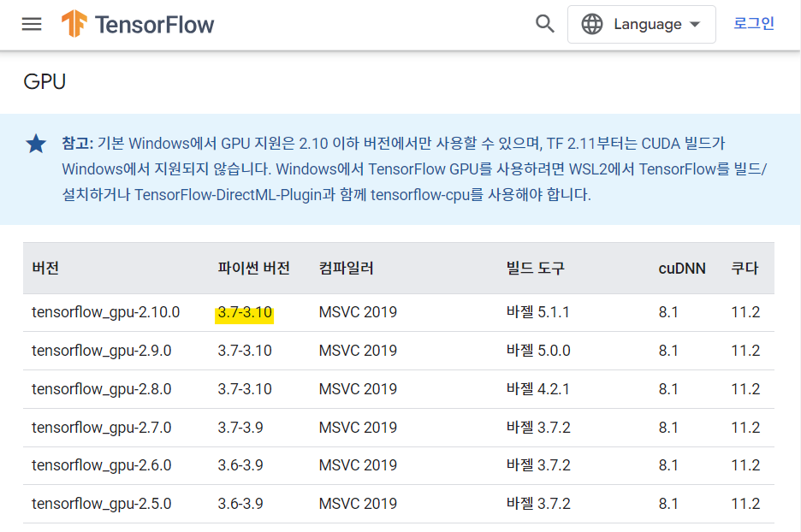Select the tensorflow_gpu-2.6.0 cell
This screenshot has height=532, width=801.
point(102,465)
